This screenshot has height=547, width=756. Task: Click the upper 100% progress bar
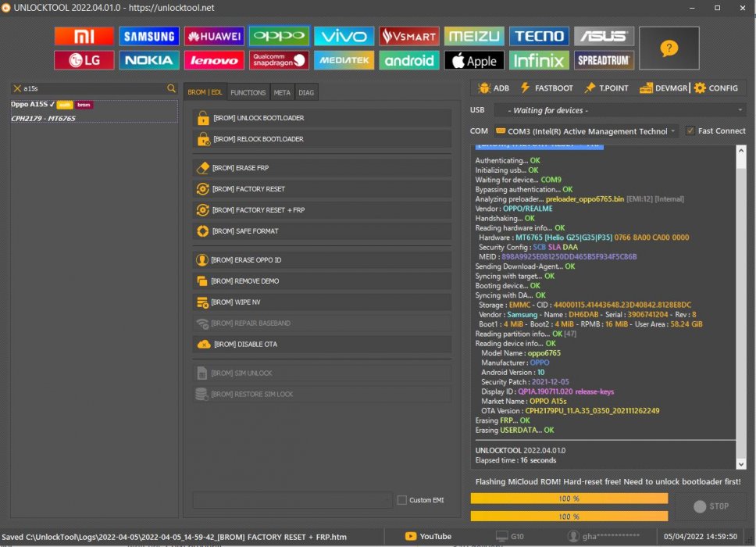pyautogui.click(x=569, y=499)
